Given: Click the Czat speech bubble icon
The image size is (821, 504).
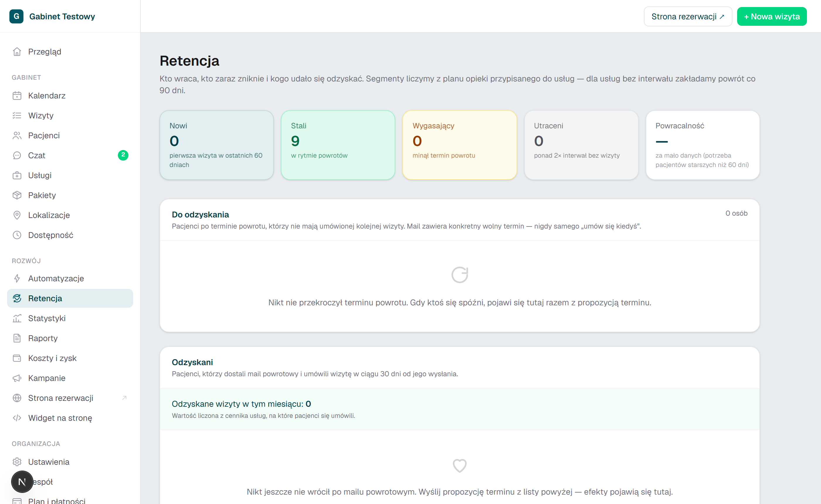Looking at the screenshot, I should coord(17,155).
